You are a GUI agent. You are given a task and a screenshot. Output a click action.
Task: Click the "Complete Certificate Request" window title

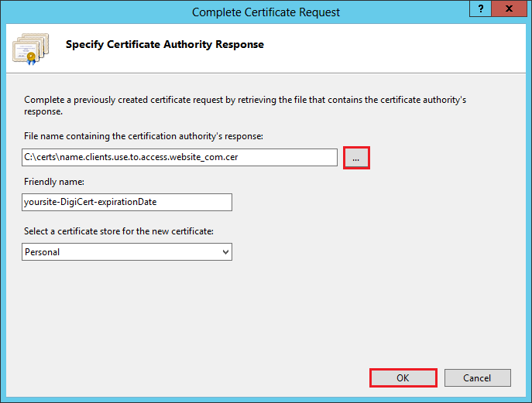[266, 12]
